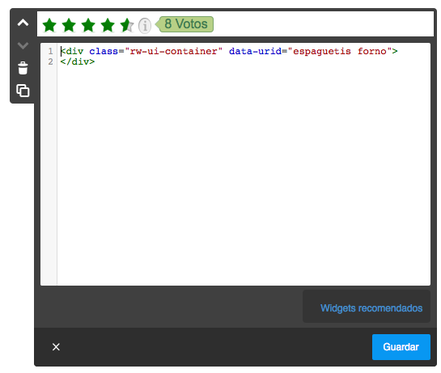Click the "rw-ui-container" class value
Viewport: 441px width, 373px height.
coord(173,51)
